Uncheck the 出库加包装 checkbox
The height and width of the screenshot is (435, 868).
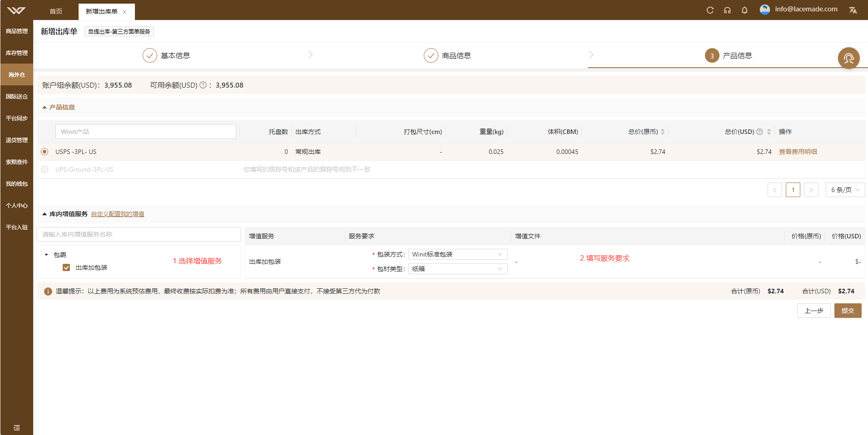[66, 267]
